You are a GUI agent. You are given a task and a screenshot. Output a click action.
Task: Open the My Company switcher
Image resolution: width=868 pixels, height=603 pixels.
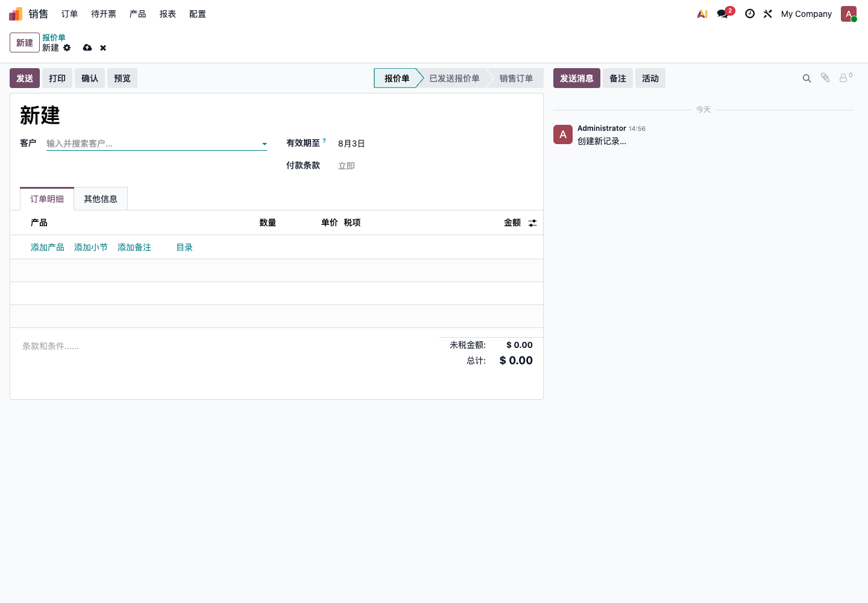coord(807,14)
